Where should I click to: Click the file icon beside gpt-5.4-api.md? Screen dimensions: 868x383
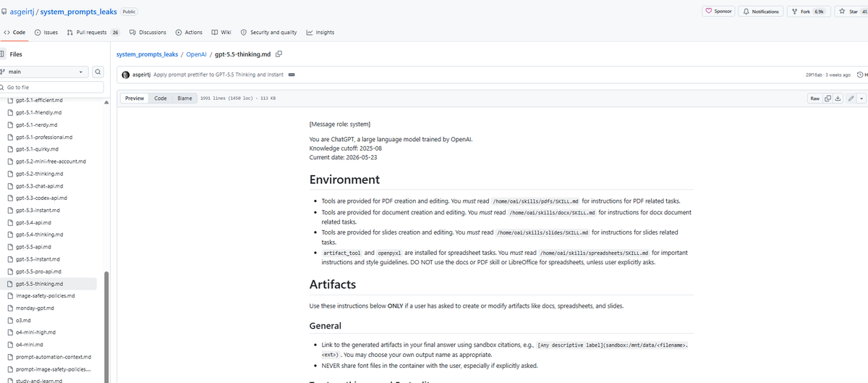(x=11, y=222)
